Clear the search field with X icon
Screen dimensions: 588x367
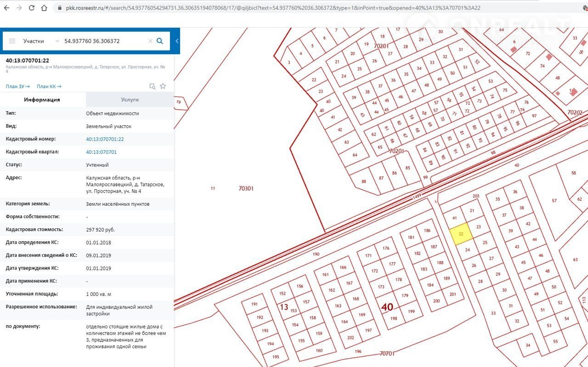(x=150, y=41)
